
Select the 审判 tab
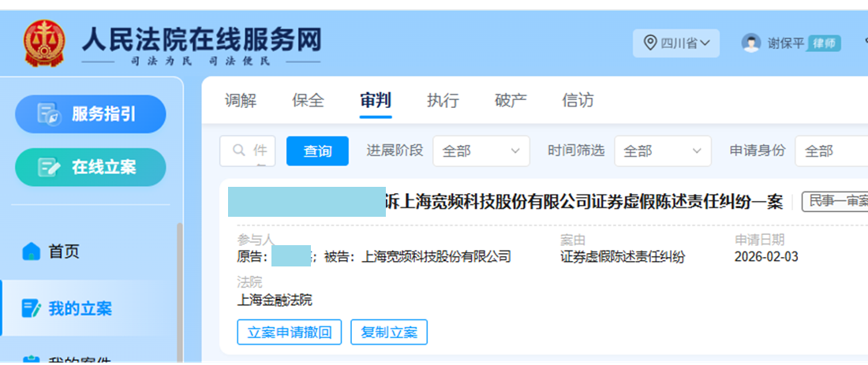pos(376,101)
